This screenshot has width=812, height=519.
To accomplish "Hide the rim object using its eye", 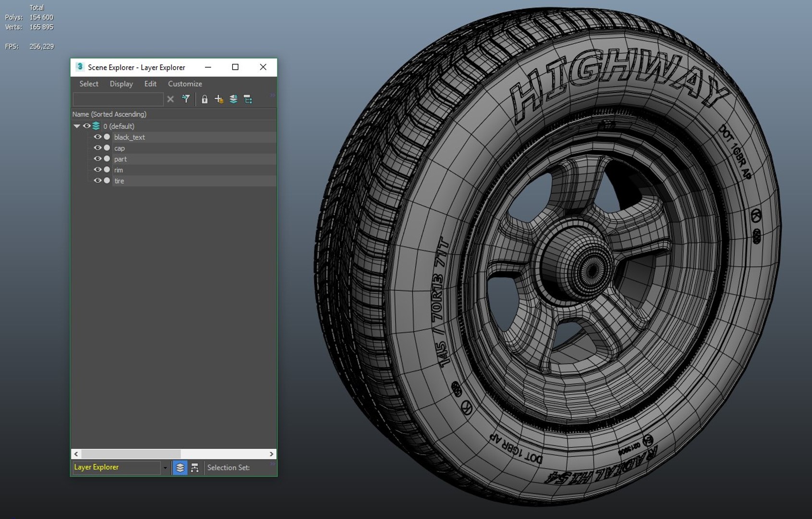I will pyautogui.click(x=97, y=170).
